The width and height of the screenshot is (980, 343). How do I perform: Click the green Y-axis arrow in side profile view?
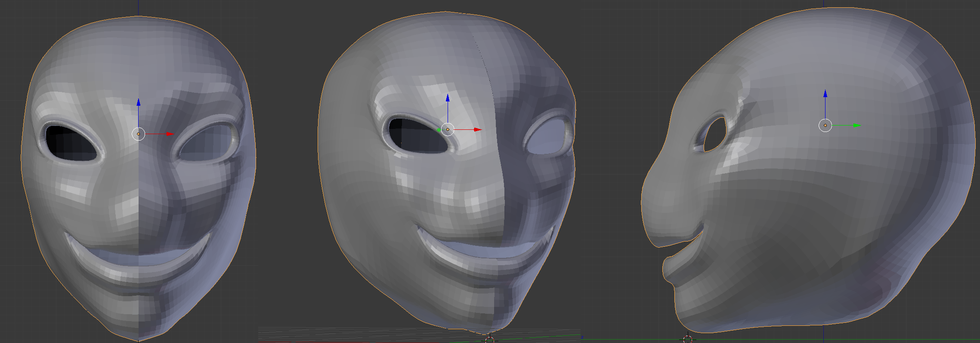click(856, 126)
